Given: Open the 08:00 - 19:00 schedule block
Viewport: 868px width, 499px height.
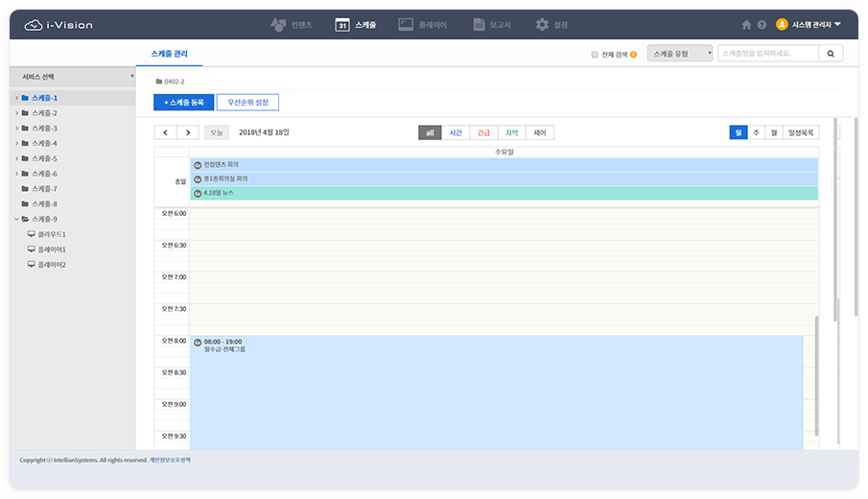Looking at the screenshot, I should point(497,392).
